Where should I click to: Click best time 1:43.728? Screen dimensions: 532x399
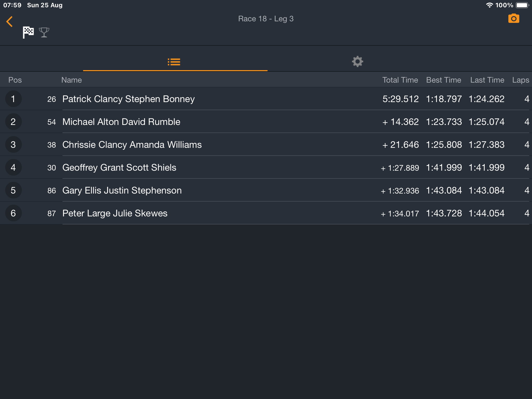[x=444, y=213]
